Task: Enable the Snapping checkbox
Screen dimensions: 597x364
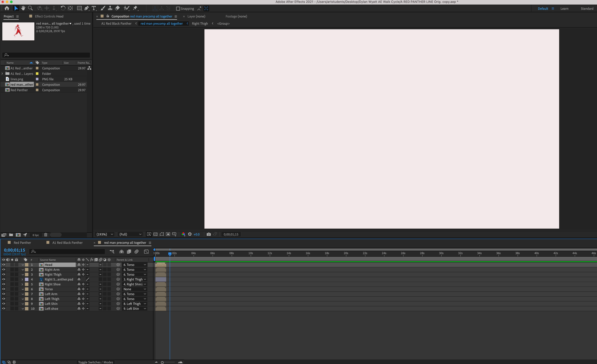Action: (x=178, y=9)
